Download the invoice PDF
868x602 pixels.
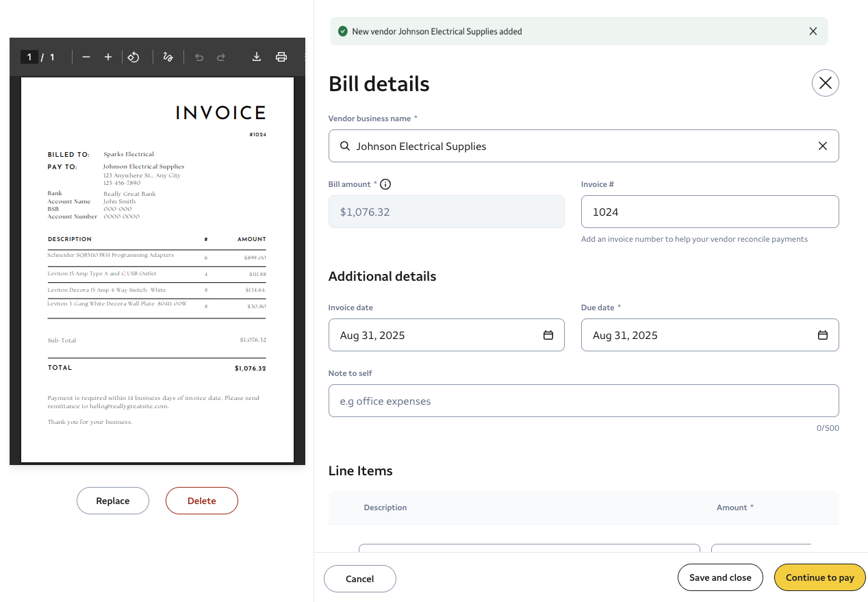pos(257,58)
